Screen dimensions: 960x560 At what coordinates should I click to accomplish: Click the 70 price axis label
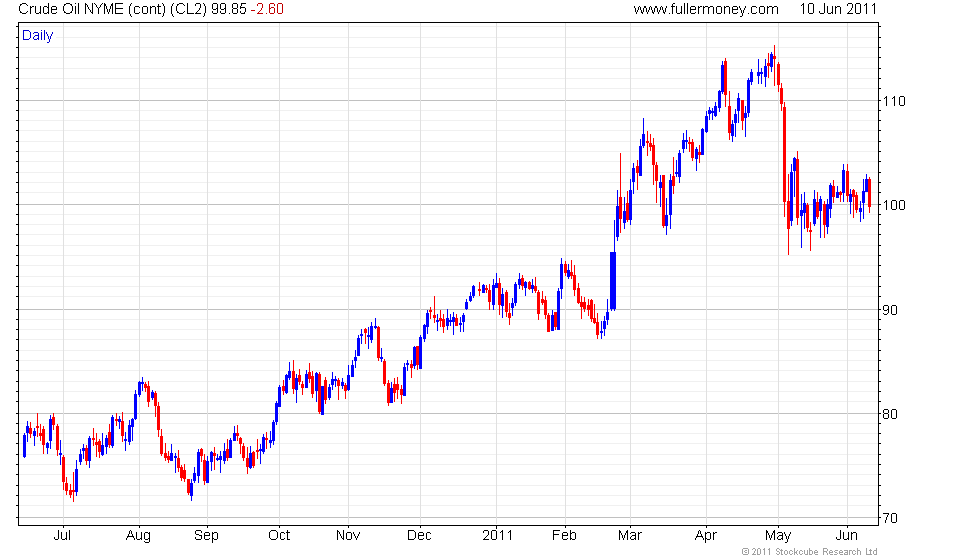point(890,518)
